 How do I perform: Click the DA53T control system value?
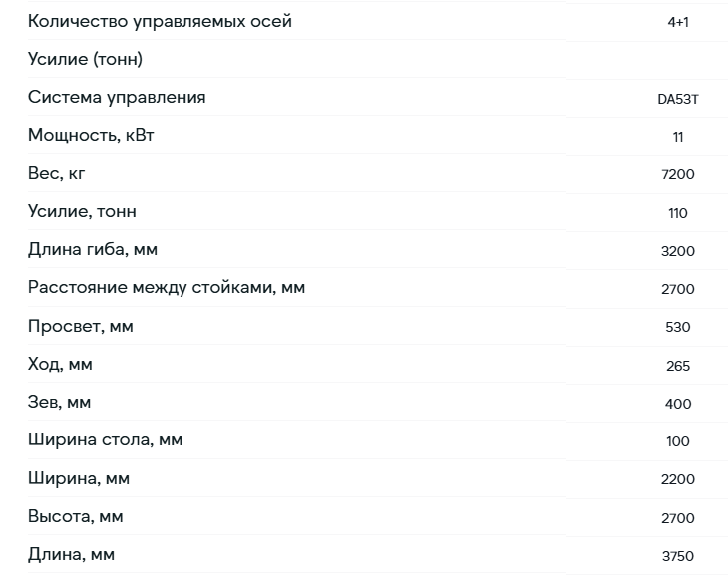click(678, 99)
